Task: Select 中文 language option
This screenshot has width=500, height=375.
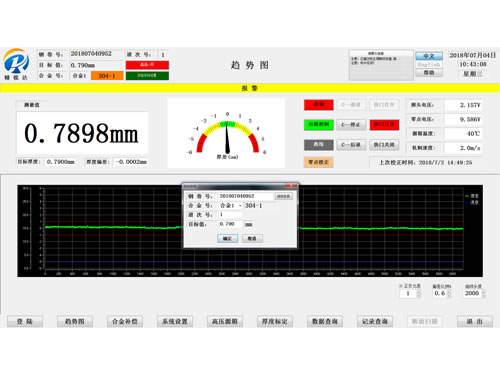Action: [429, 56]
